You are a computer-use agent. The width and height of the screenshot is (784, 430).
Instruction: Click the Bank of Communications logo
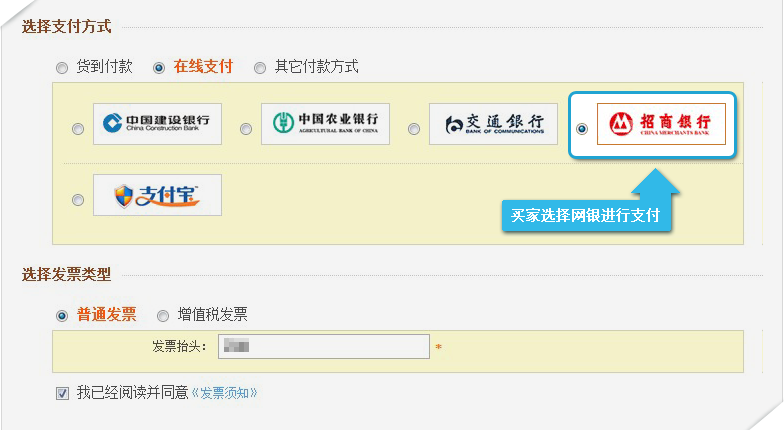pyautogui.click(x=494, y=124)
